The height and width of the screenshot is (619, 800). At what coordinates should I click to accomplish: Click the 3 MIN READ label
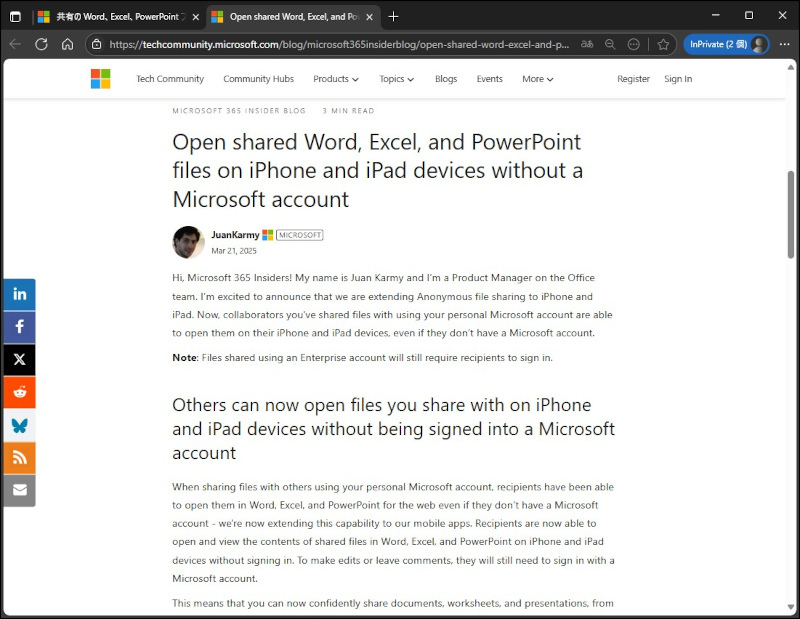pyautogui.click(x=348, y=111)
